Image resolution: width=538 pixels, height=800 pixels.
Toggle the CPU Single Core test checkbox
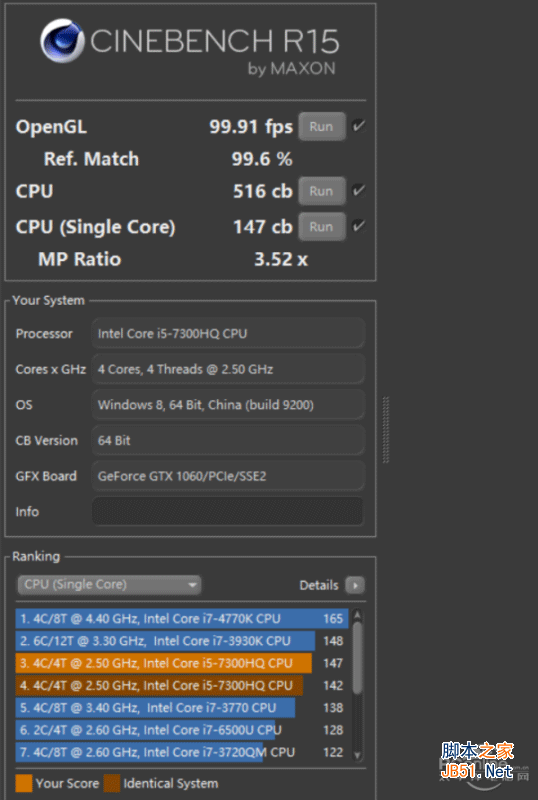pyautogui.click(x=359, y=226)
